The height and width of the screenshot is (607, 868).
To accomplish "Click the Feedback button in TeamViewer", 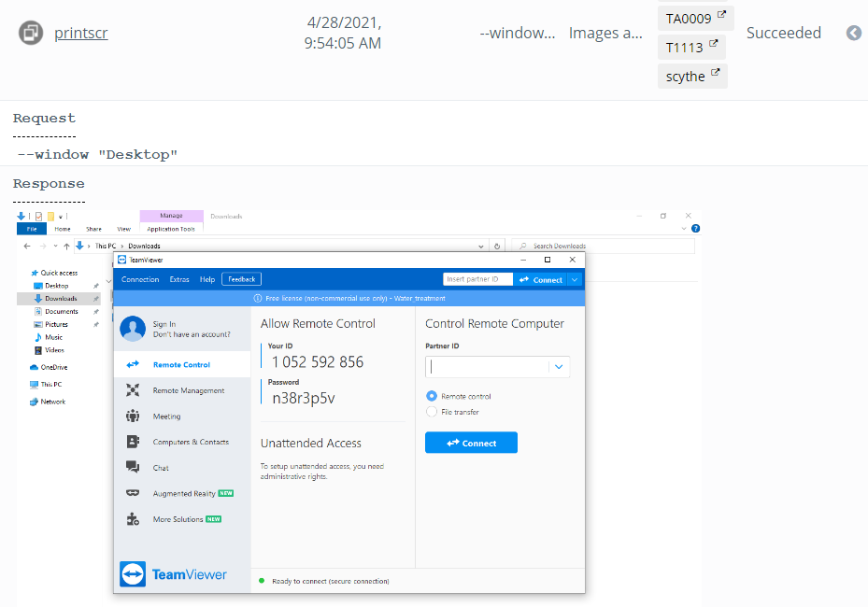I will 241,279.
